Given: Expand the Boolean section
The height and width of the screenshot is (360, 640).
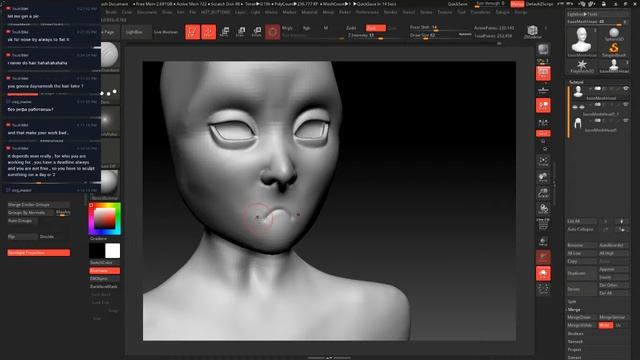Looking at the screenshot, I should pos(576,333).
